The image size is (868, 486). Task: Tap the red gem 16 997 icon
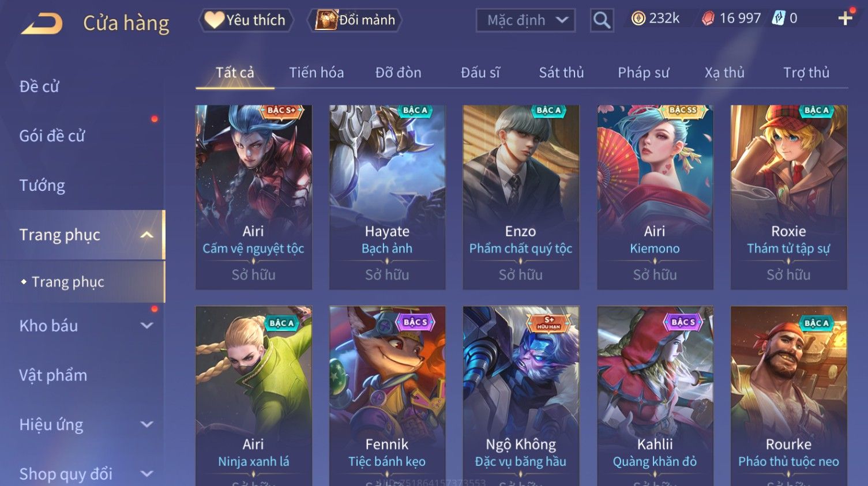(x=708, y=18)
